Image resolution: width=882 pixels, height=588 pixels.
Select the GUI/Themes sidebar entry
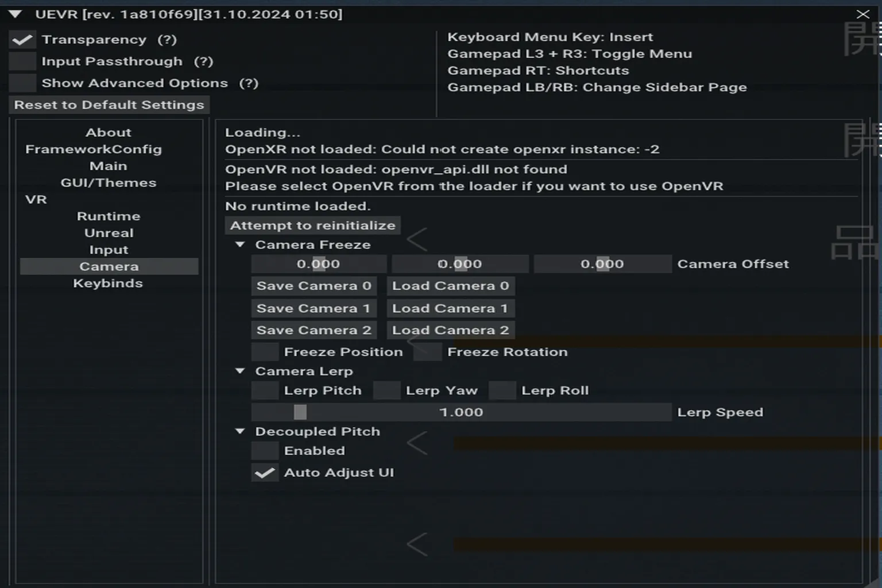(109, 183)
